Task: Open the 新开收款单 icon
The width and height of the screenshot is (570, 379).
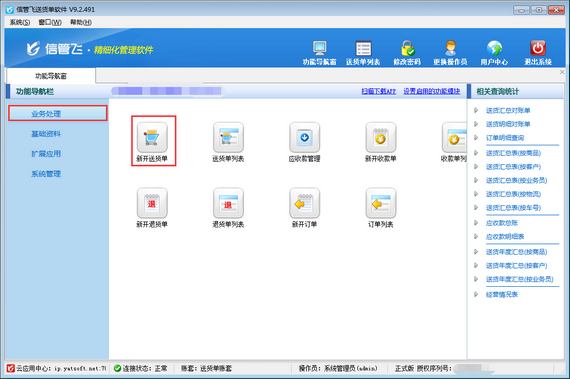Action: point(381,137)
